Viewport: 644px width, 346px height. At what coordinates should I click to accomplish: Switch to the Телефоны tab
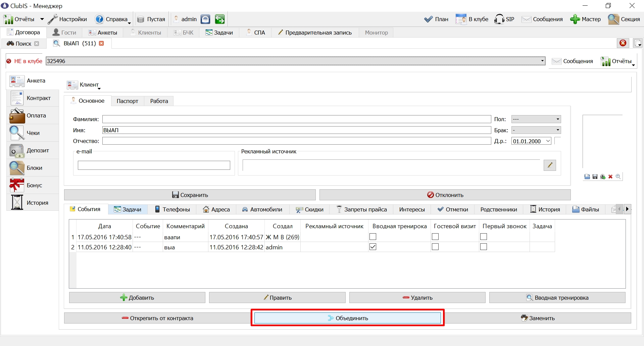172,209
